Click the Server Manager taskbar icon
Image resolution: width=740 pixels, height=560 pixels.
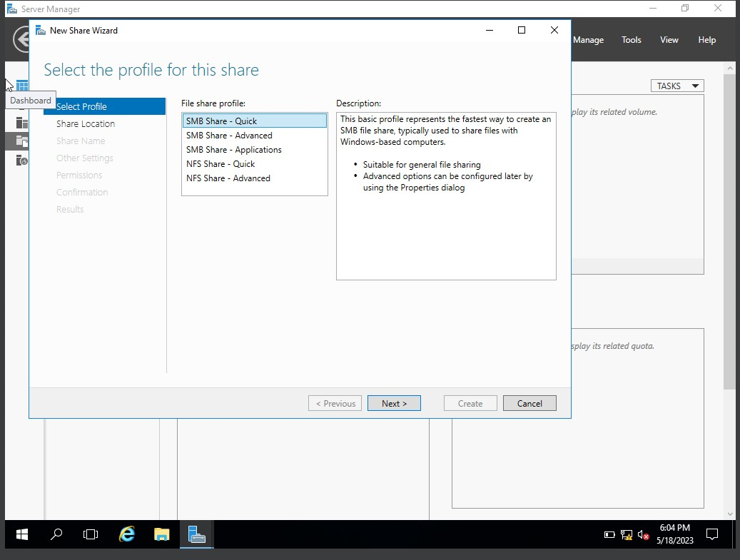tap(196, 534)
